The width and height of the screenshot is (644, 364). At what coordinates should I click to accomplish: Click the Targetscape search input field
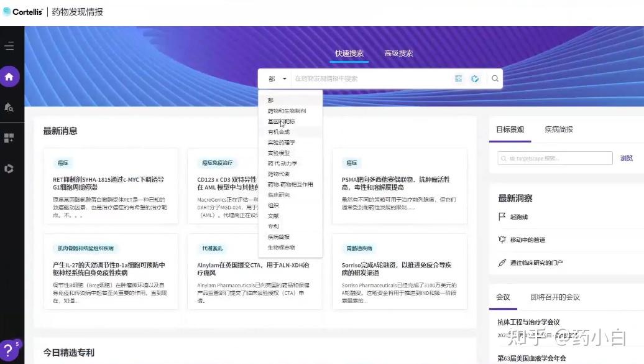pyautogui.click(x=553, y=158)
